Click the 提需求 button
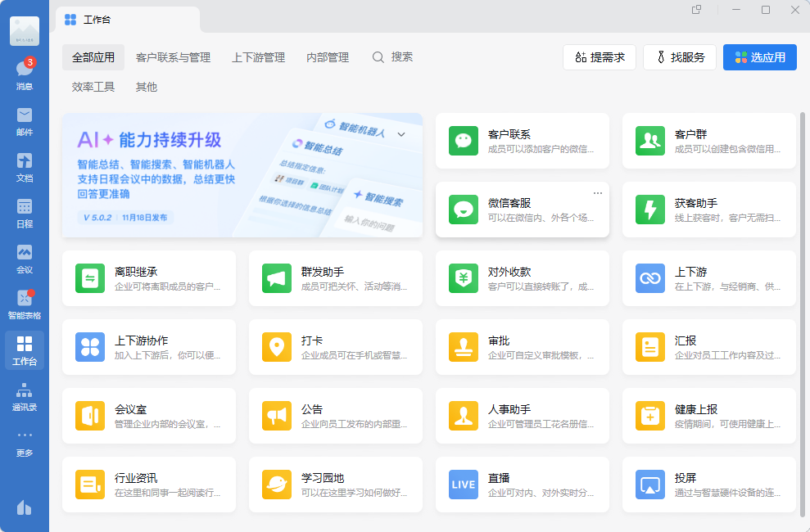 [x=600, y=57]
